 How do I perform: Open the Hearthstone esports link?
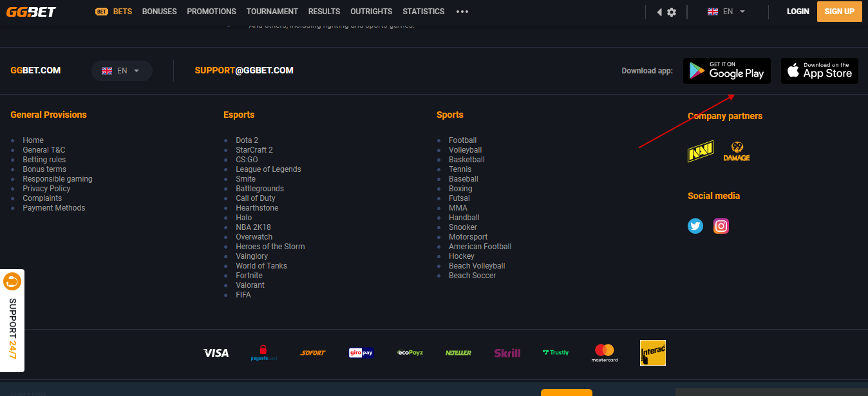pyautogui.click(x=258, y=208)
